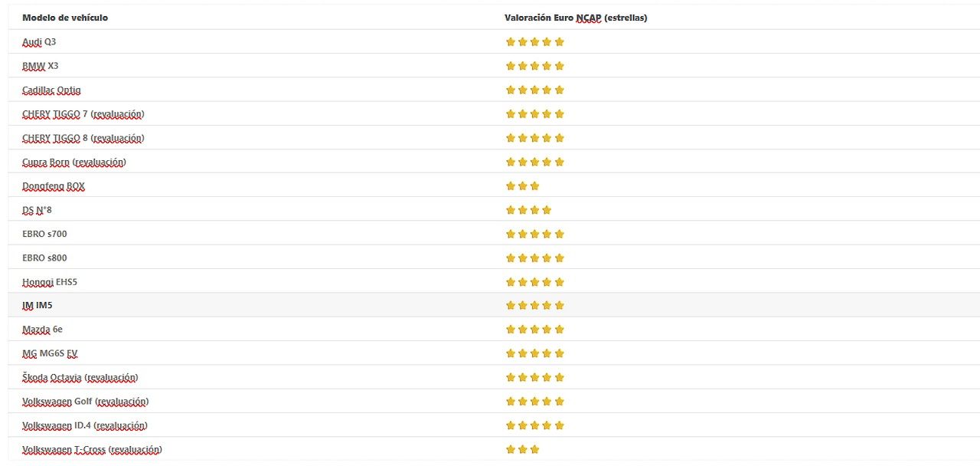This screenshot has width=980, height=466.
Task: Click the 'Modelo de vehículo' column header
Action: coord(65,18)
